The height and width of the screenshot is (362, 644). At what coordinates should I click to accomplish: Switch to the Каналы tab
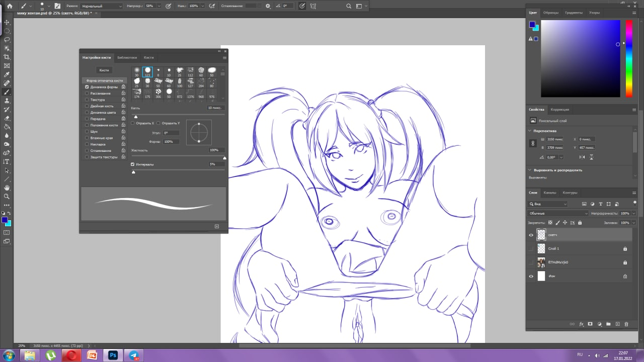550,193
